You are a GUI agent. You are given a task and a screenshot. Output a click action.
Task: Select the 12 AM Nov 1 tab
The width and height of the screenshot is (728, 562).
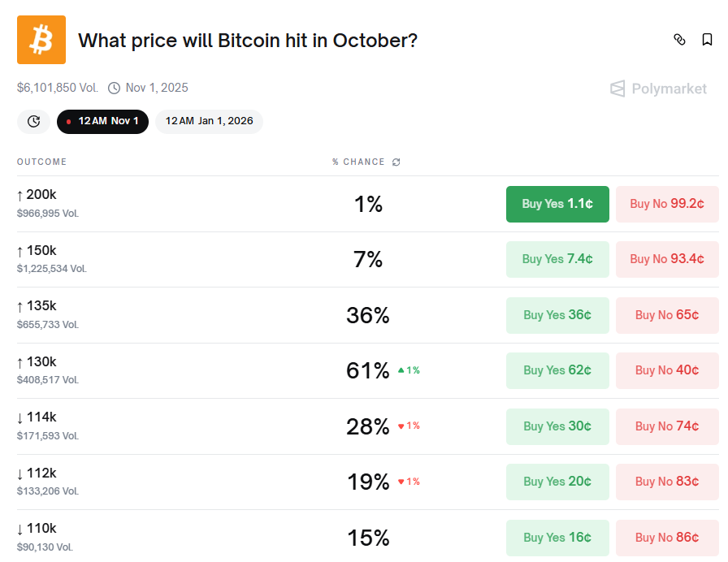(102, 121)
